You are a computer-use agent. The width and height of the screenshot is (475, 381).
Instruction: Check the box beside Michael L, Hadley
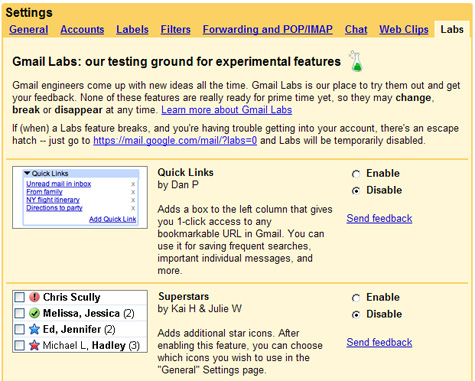pyautogui.click(x=20, y=345)
